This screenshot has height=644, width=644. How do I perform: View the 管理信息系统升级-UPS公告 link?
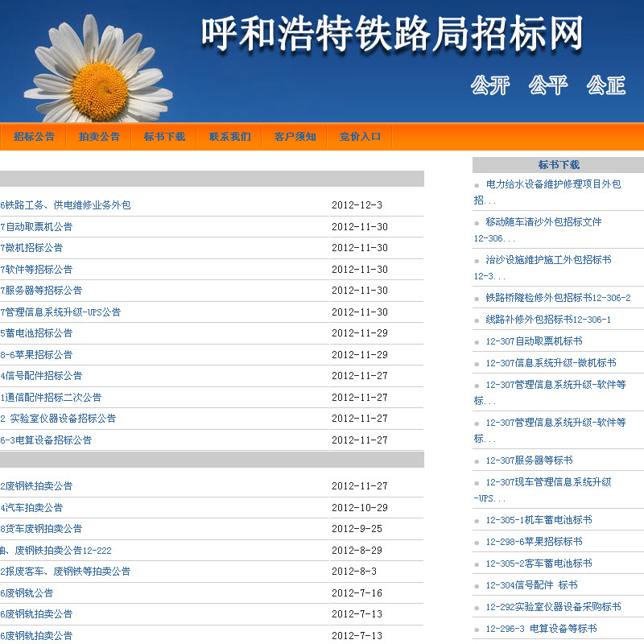61,312
